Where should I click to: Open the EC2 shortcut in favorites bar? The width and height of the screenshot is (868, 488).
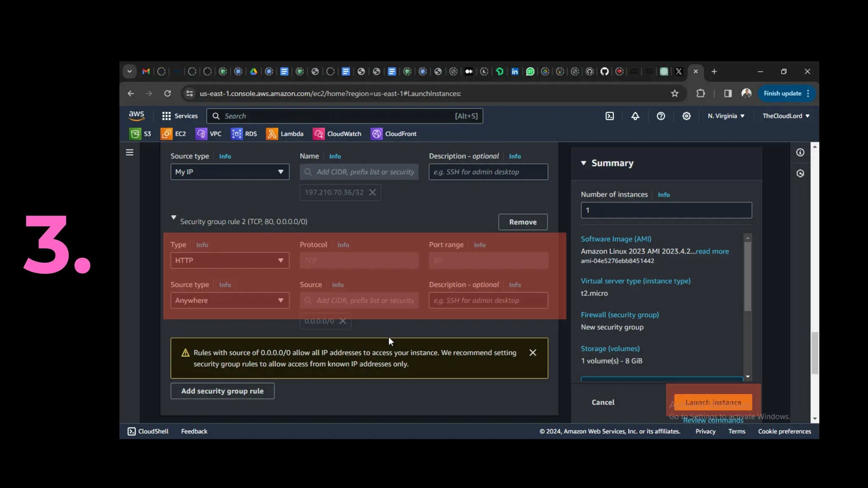point(173,134)
